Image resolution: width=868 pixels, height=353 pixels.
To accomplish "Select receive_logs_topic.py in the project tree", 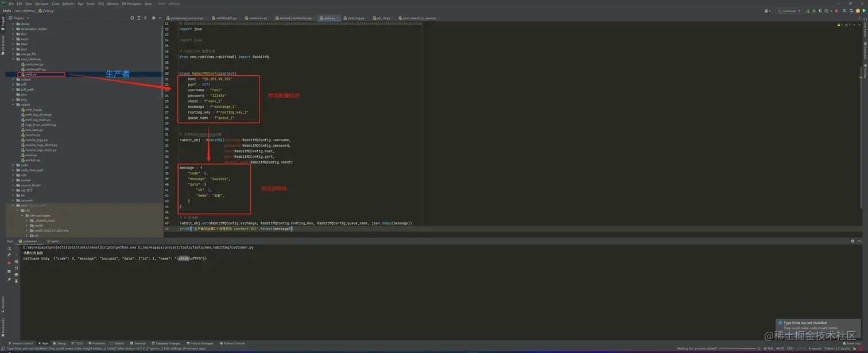I will click(x=40, y=150).
